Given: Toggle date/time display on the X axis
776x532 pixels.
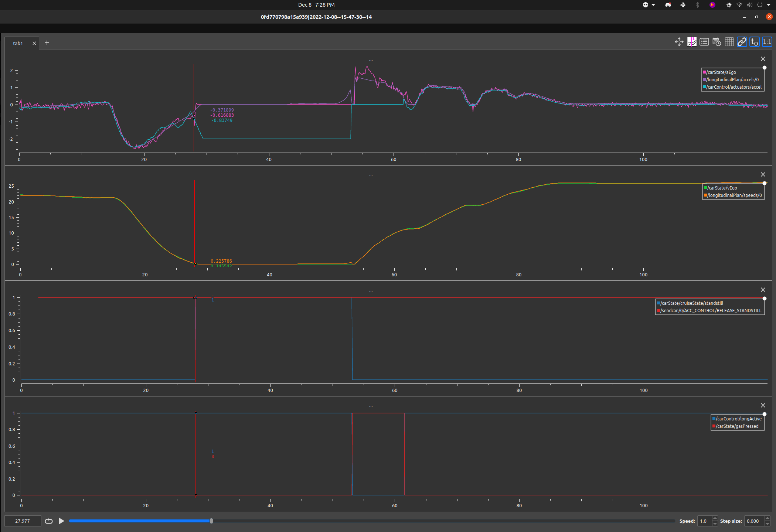Looking at the screenshot, I should point(717,42).
